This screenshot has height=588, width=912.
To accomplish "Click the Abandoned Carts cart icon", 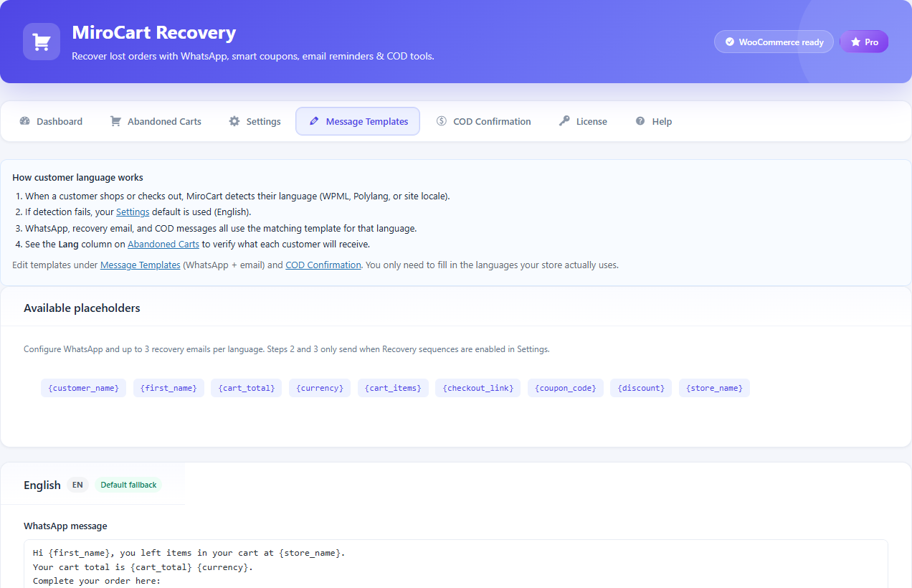I will (115, 121).
